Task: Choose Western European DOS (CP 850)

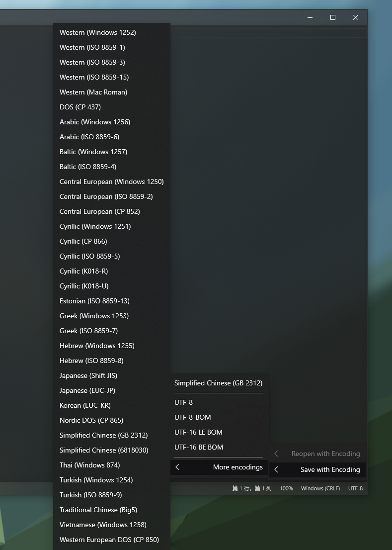Action: 112,540
